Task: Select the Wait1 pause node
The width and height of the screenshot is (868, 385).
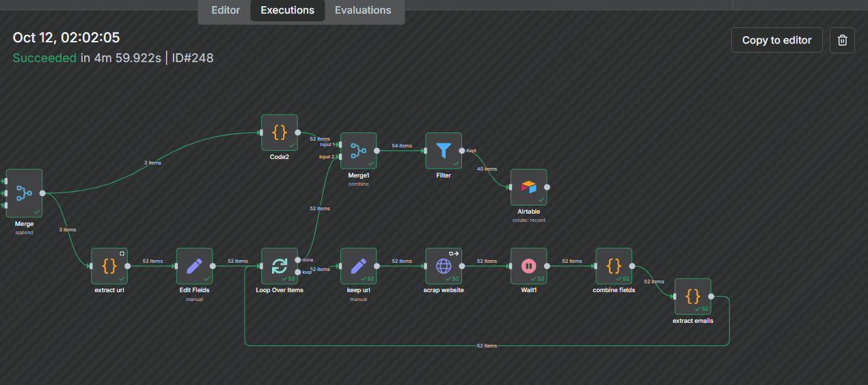Action: tap(529, 266)
